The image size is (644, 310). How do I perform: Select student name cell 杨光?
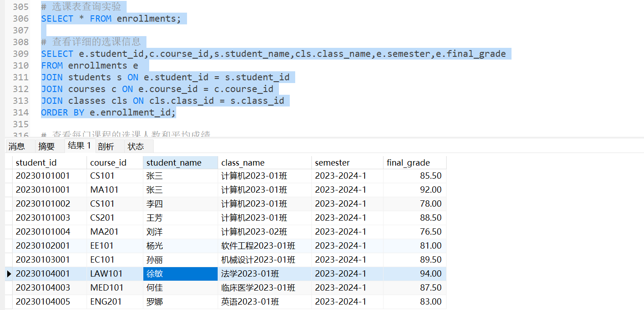[180, 245]
